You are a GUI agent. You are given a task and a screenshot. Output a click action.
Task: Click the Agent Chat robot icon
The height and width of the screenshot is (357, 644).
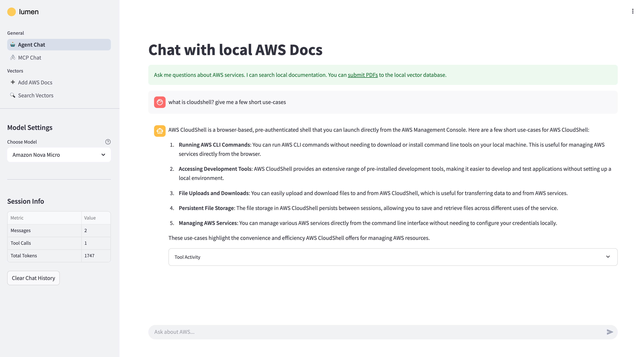pyautogui.click(x=13, y=44)
